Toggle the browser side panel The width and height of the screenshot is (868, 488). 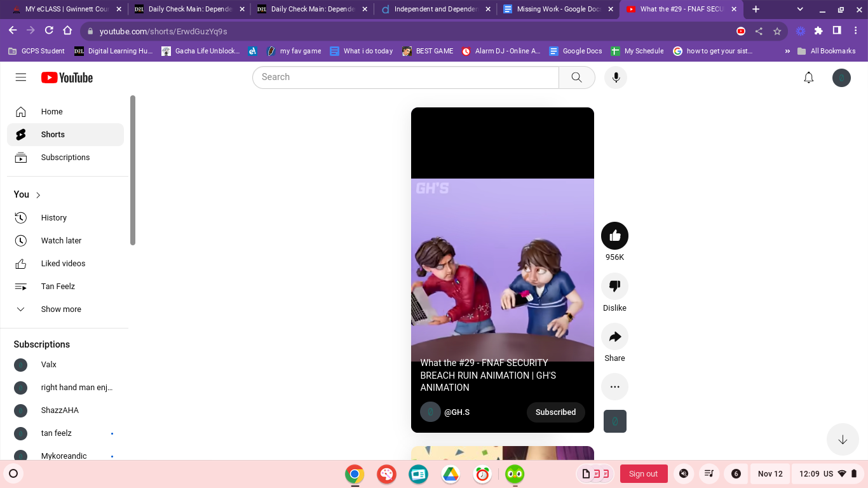tap(837, 30)
